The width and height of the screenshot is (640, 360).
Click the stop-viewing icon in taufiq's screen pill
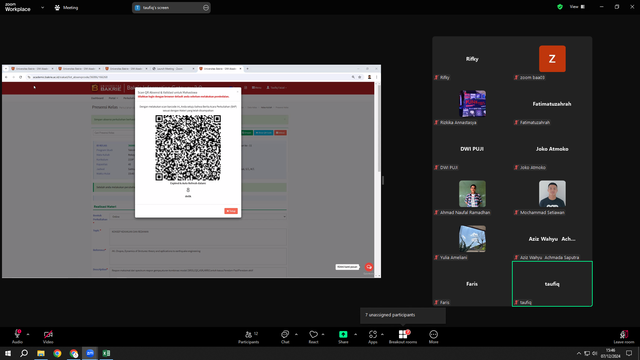click(x=206, y=7)
